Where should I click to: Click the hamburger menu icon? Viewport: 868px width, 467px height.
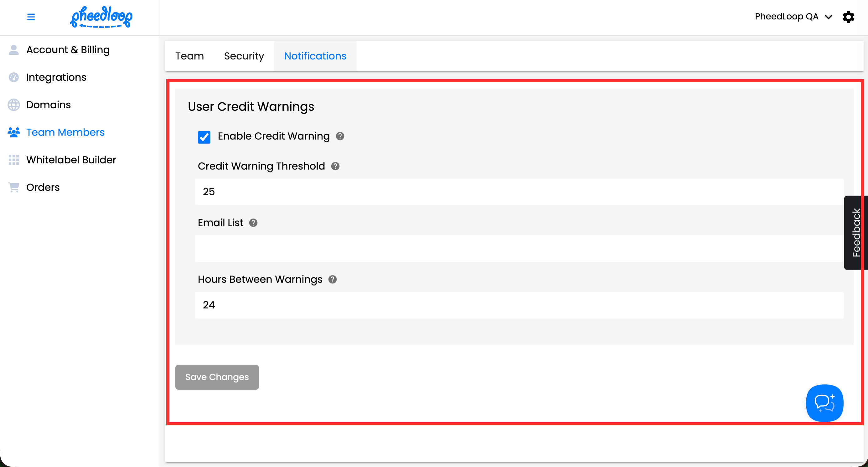31,17
